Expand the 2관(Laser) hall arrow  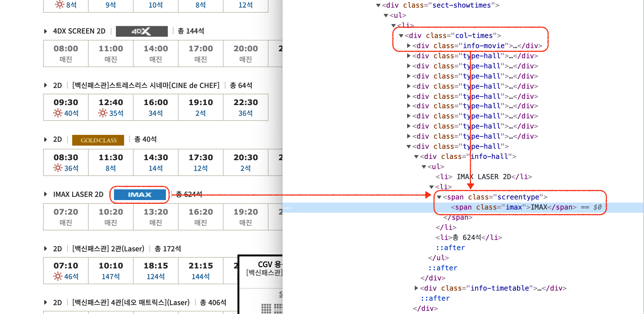click(x=46, y=249)
